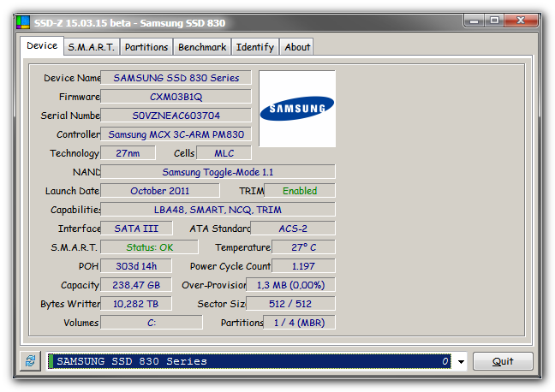
Task: Open the drive selection dropdown arrow
Action: 461,361
